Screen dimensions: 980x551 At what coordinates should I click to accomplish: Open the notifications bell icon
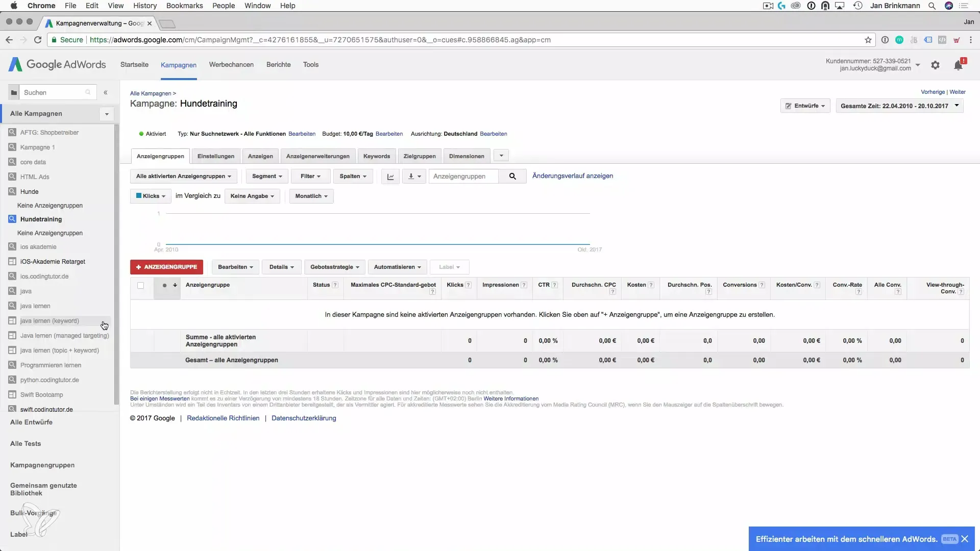(x=958, y=65)
